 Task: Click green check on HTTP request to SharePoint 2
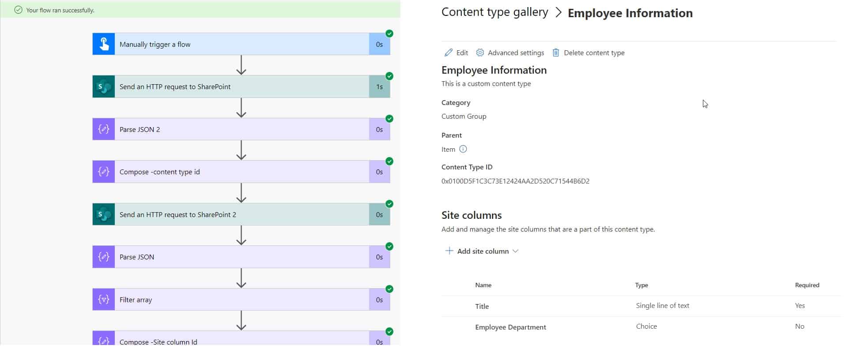(x=389, y=204)
